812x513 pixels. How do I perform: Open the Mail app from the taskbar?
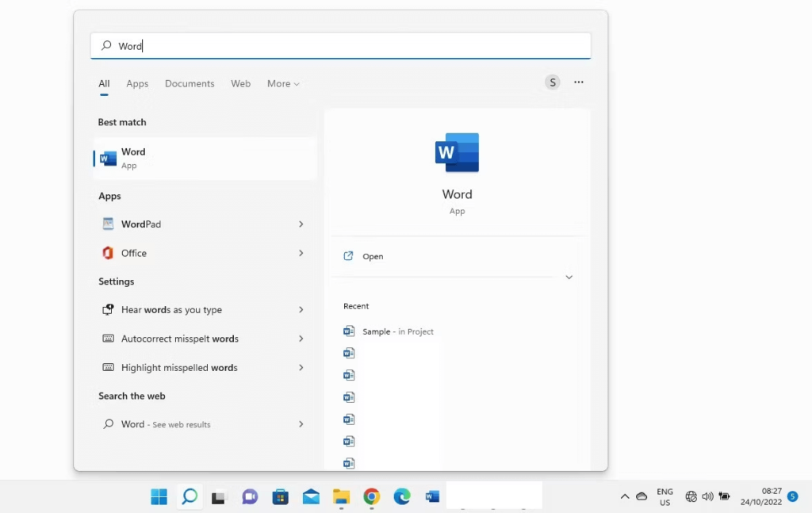(311, 497)
